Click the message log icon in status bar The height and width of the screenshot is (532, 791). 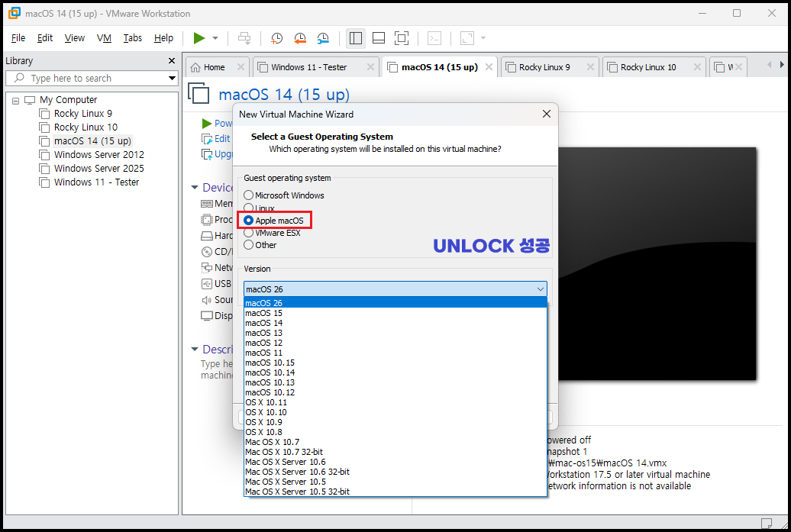767,523
